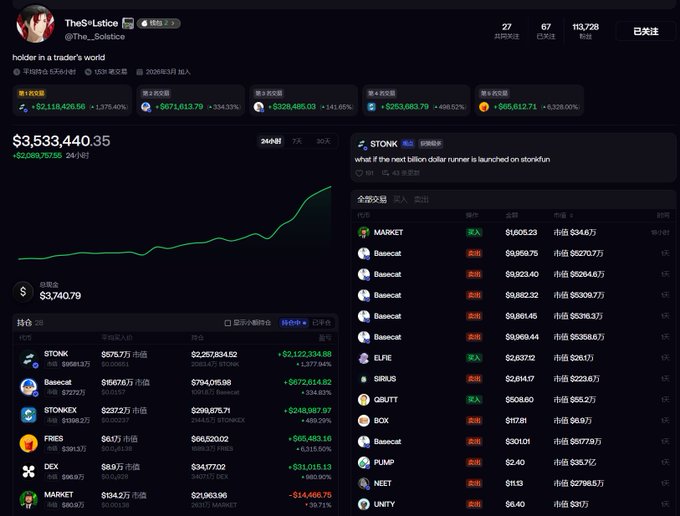The image size is (680, 516).
Task: Toggle 显示小额持仓 show small holdings checkbox
Action: click(x=227, y=323)
